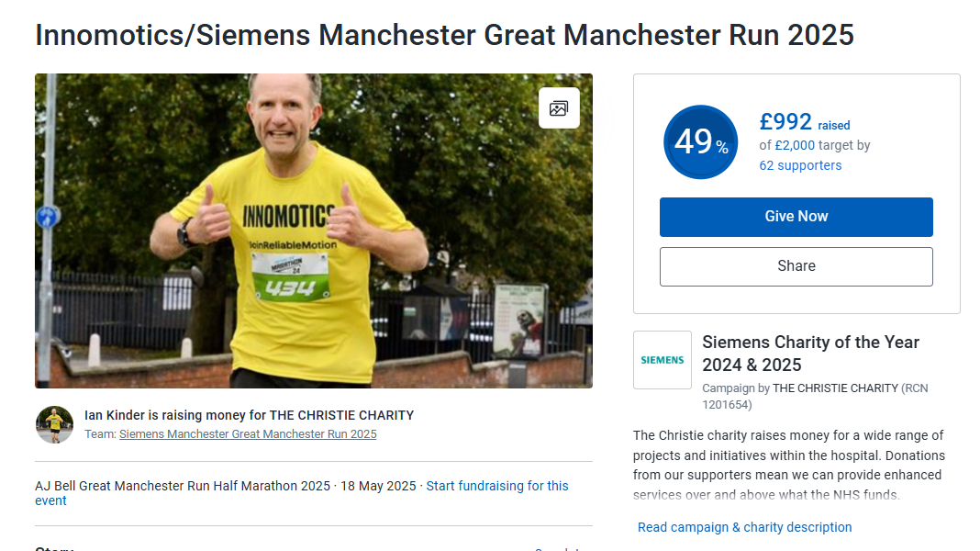Click the £2,000 target amount
The height and width of the screenshot is (551, 980).
pos(795,146)
